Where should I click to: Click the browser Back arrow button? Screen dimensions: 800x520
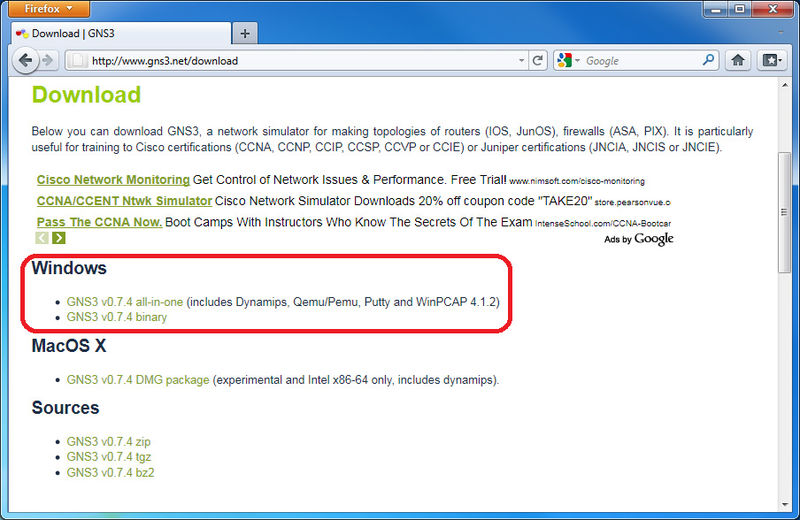[x=25, y=60]
